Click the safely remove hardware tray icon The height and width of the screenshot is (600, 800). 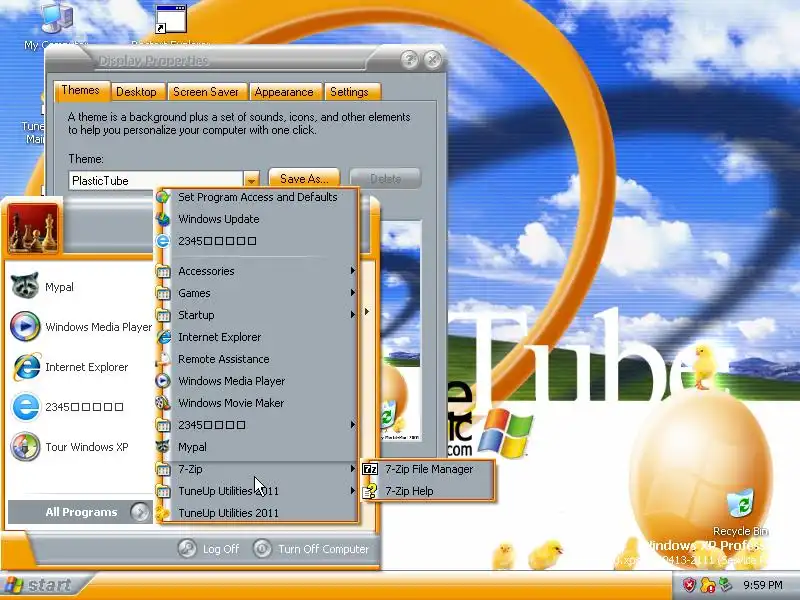pyautogui.click(x=725, y=585)
